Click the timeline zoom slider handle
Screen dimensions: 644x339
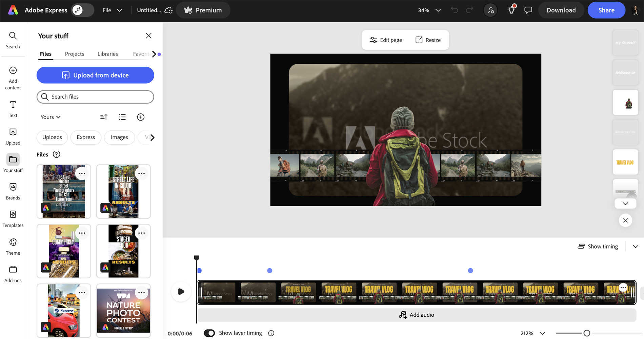click(x=587, y=333)
